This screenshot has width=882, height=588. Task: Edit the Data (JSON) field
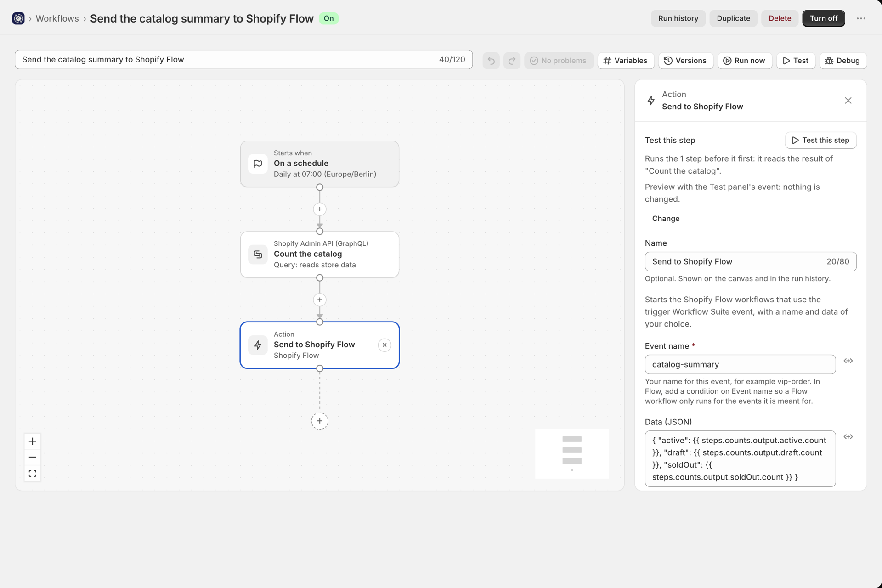(x=740, y=458)
